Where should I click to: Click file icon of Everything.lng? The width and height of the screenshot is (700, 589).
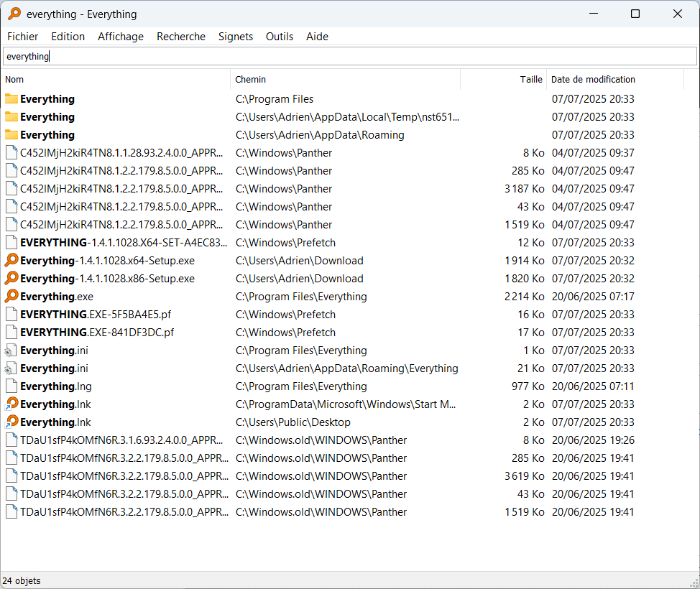coord(11,386)
